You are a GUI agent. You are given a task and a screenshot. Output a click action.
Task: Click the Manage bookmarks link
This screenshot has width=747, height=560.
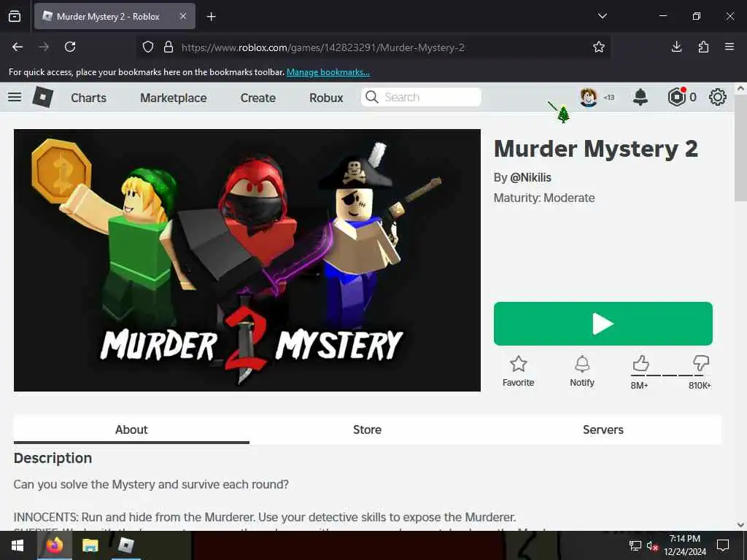coord(328,72)
